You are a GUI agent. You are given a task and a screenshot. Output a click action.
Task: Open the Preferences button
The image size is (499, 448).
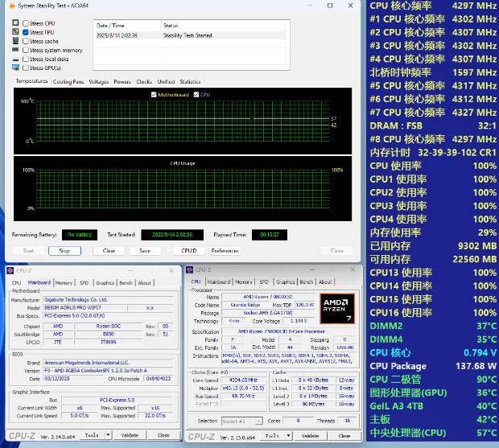[x=225, y=251]
